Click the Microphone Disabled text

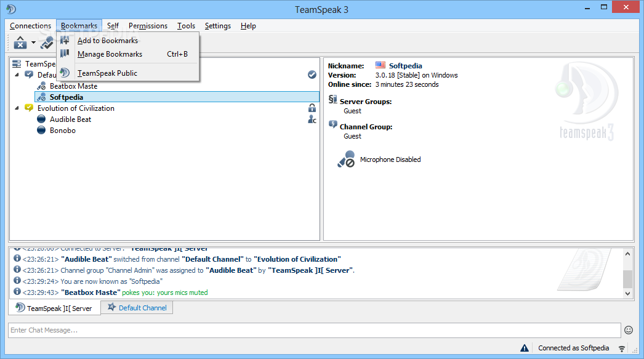[390, 159]
